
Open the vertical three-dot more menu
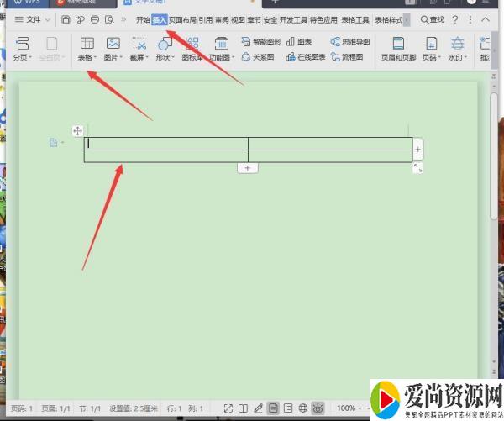(470, 19)
